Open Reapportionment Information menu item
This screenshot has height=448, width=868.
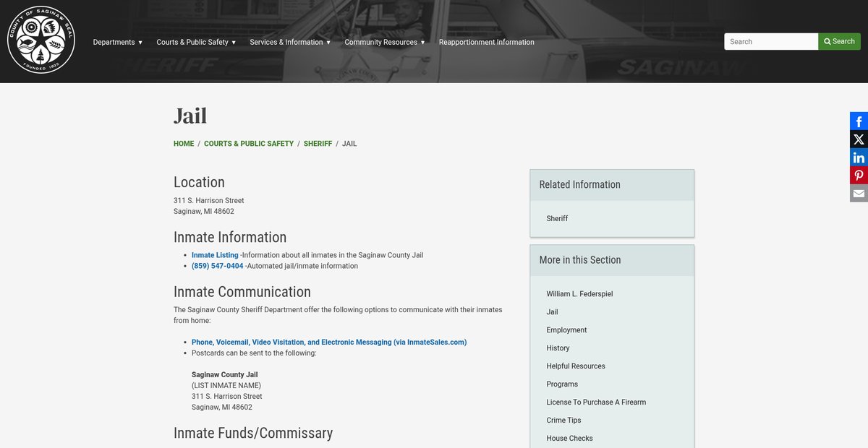tap(486, 42)
